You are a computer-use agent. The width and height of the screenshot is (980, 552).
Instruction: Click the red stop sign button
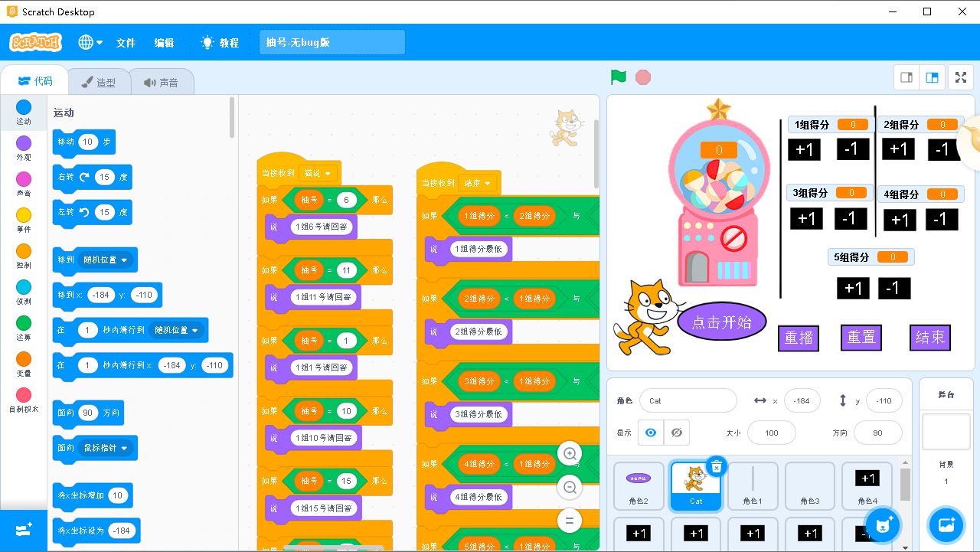click(643, 77)
